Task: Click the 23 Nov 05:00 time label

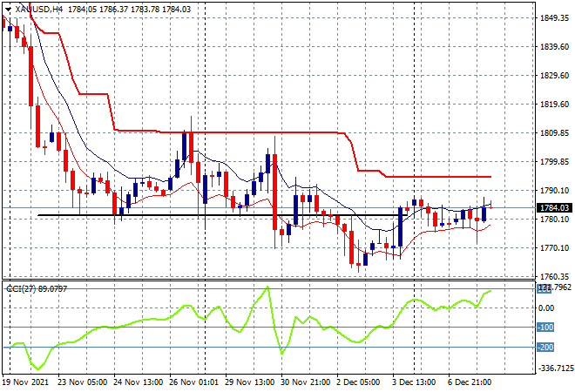Action: (83, 382)
